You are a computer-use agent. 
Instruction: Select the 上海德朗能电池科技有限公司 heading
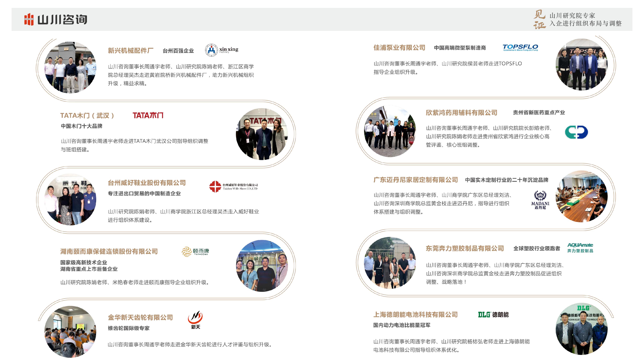tap(416, 315)
